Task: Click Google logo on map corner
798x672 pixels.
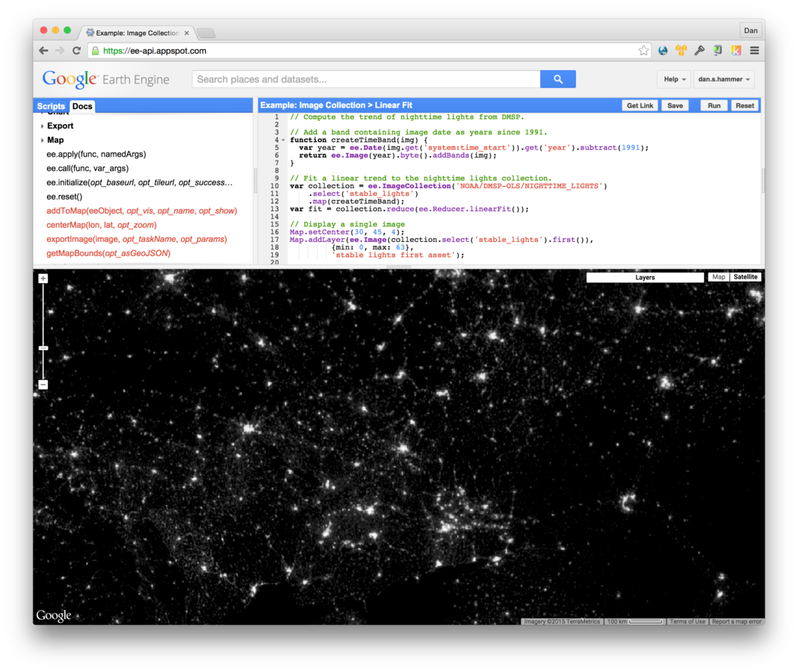Action: pyautogui.click(x=54, y=615)
